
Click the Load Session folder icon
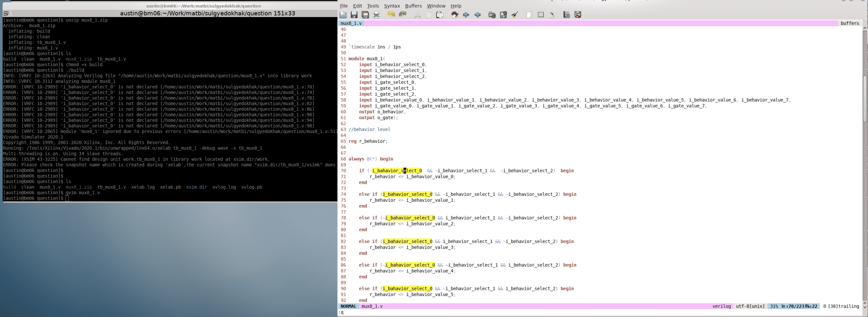492,15
